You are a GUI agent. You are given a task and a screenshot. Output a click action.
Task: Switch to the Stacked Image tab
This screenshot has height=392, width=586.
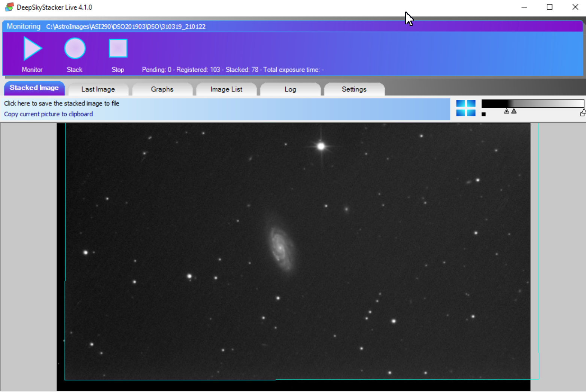[34, 88]
